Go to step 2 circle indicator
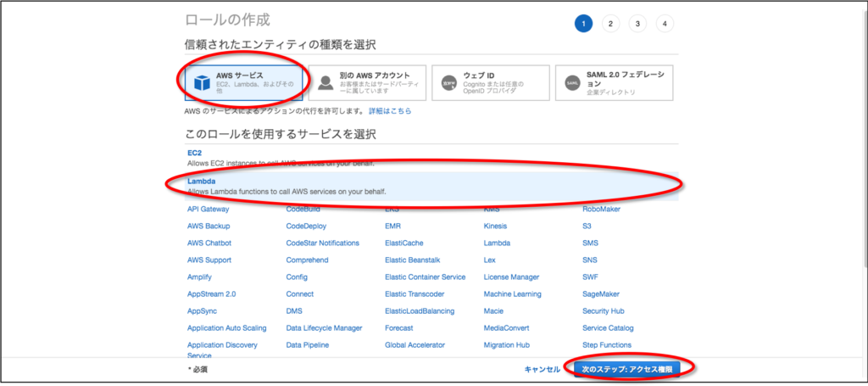The height and width of the screenshot is (386, 868). pos(610,24)
